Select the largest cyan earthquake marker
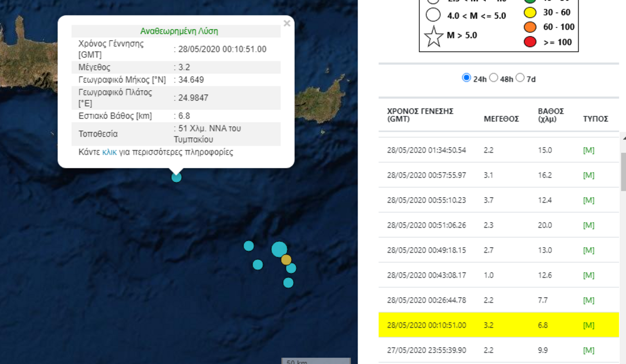 tap(279, 249)
